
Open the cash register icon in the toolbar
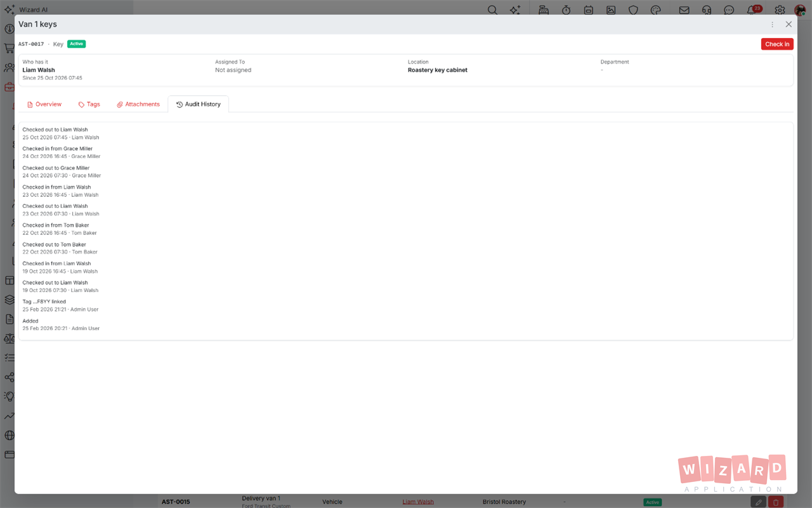pyautogui.click(x=544, y=10)
